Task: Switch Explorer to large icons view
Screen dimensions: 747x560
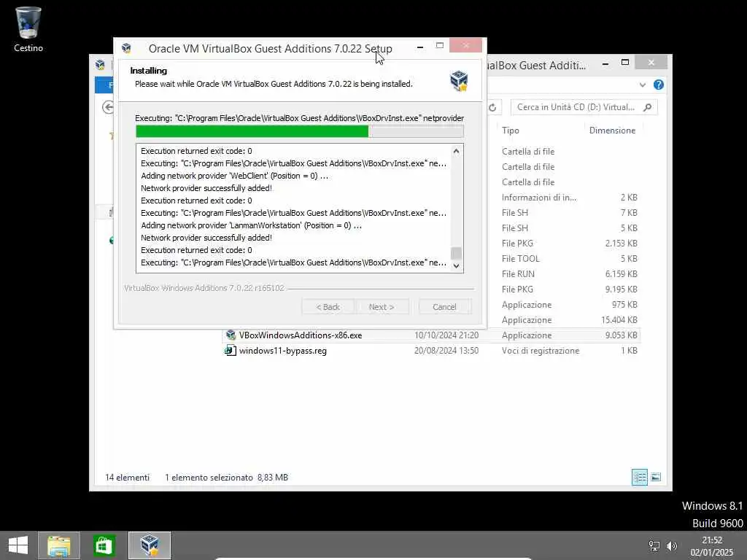Action: click(x=656, y=477)
